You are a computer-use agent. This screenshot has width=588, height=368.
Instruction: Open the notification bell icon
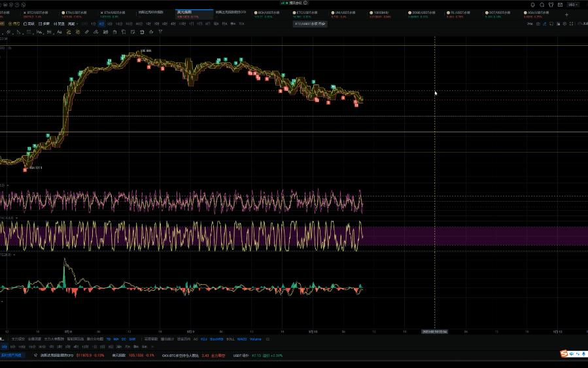532,5
